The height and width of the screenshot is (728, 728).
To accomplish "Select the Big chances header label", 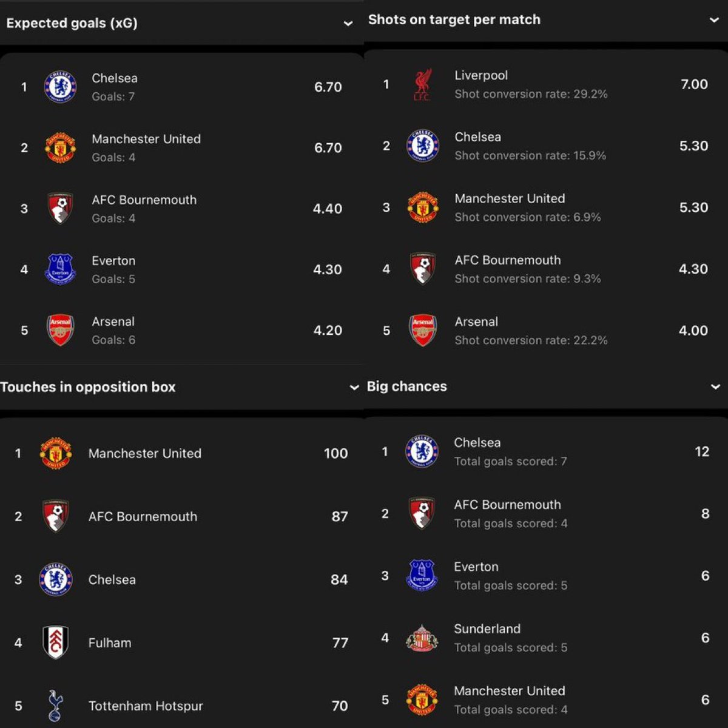I will tap(406, 386).
